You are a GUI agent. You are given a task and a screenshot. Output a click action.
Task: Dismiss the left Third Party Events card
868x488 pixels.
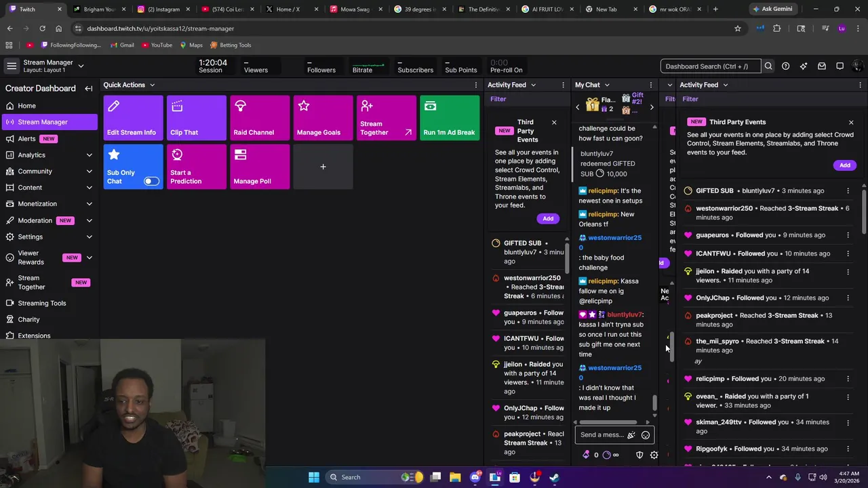pyautogui.click(x=554, y=123)
